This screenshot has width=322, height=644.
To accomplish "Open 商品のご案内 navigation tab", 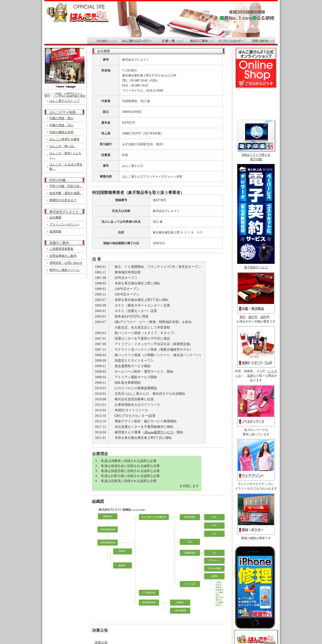I will (x=199, y=41).
